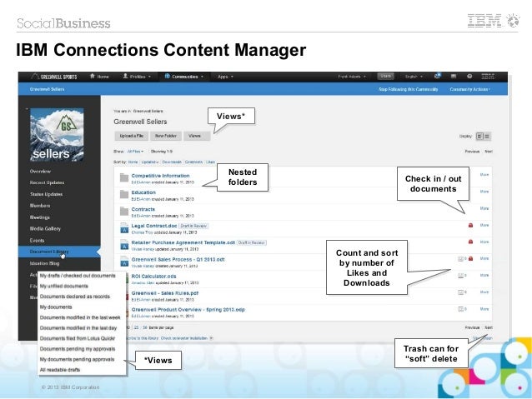The width and height of the screenshot is (532, 399).
Task: Switch to the compact list display view icon
Action: [487, 137]
